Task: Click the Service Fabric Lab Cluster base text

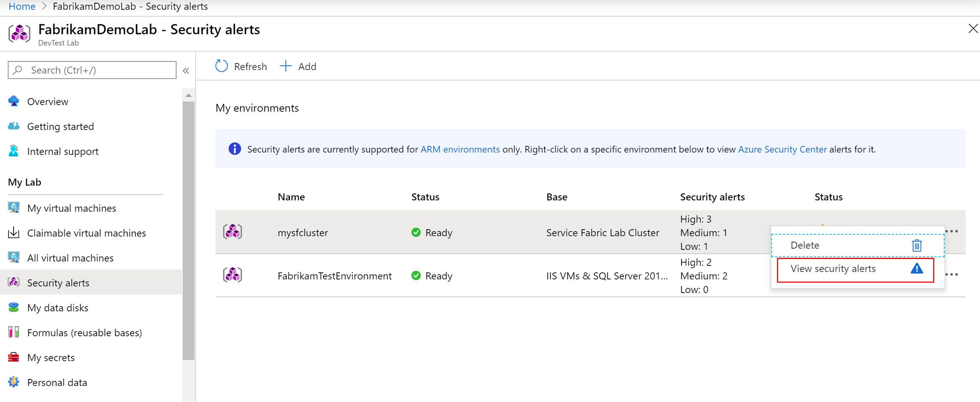Action: tap(603, 233)
